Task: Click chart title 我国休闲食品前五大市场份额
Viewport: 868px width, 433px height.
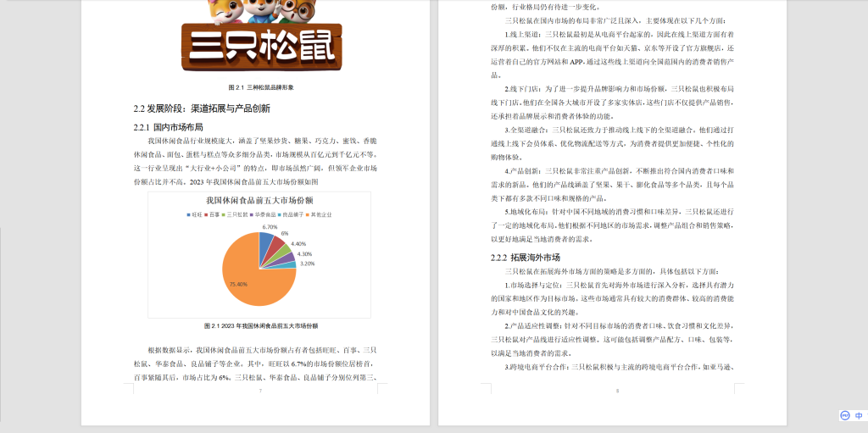Action: tap(259, 201)
